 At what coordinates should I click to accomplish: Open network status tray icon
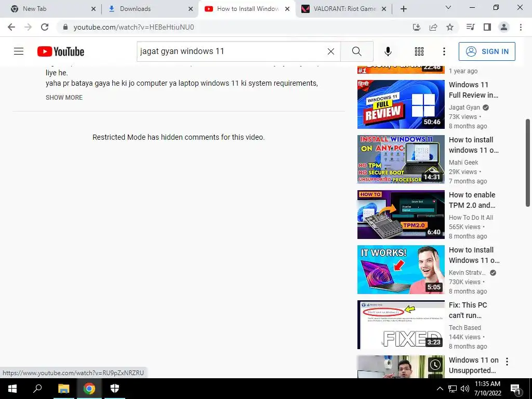453,389
